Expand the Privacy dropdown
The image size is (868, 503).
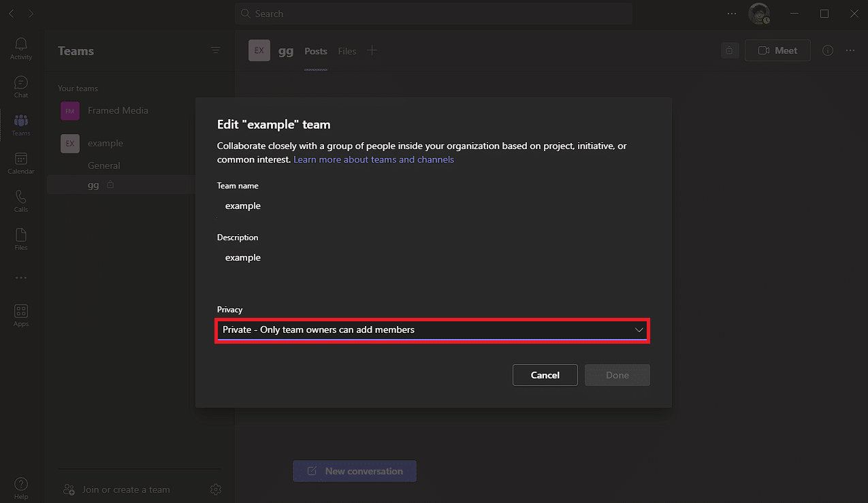pyautogui.click(x=432, y=330)
